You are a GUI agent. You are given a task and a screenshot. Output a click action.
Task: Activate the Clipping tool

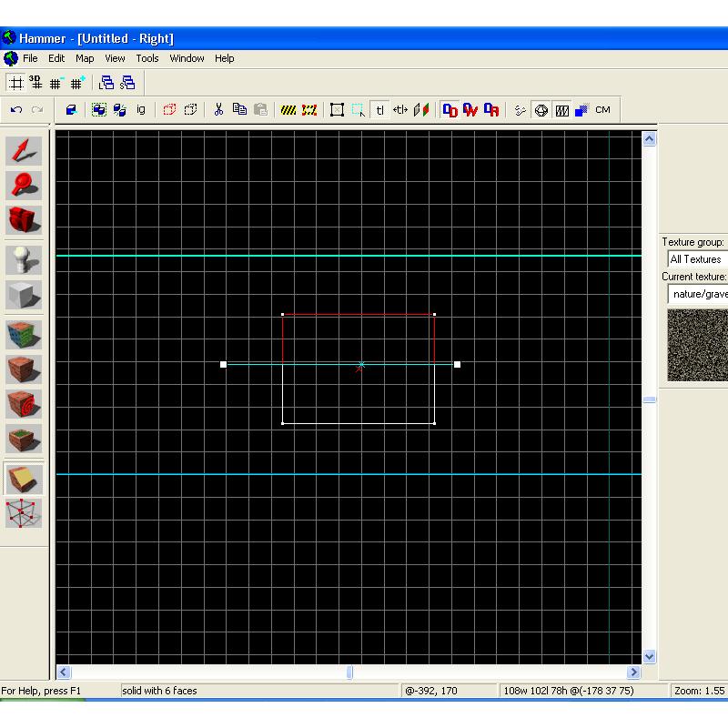(x=24, y=479)
